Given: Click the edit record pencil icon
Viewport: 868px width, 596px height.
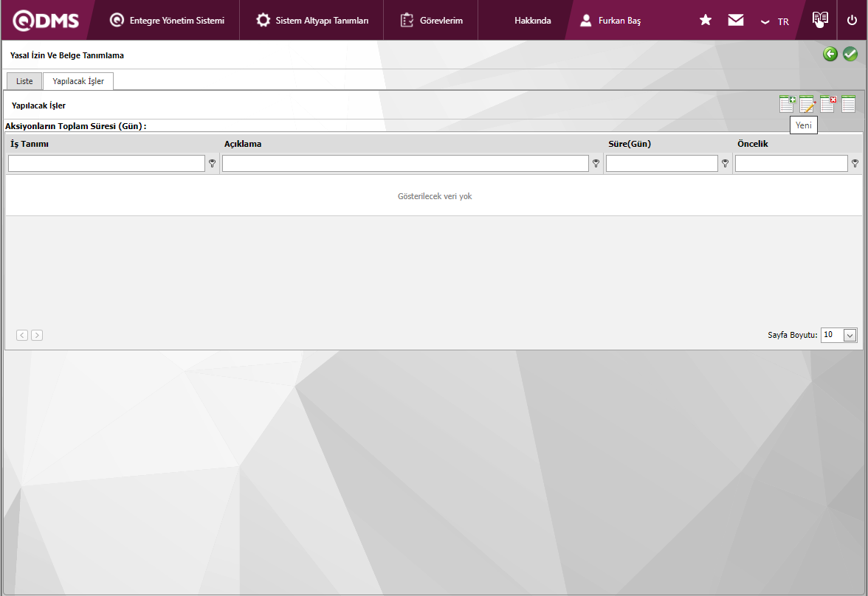Looking at the screenshot, I should pos(807,105).
